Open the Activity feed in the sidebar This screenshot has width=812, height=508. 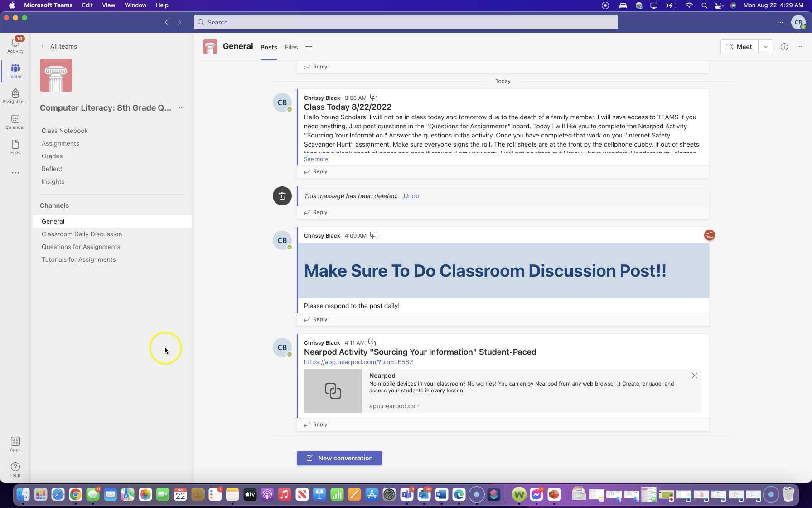pyautogui.click(x=15, y=44)
